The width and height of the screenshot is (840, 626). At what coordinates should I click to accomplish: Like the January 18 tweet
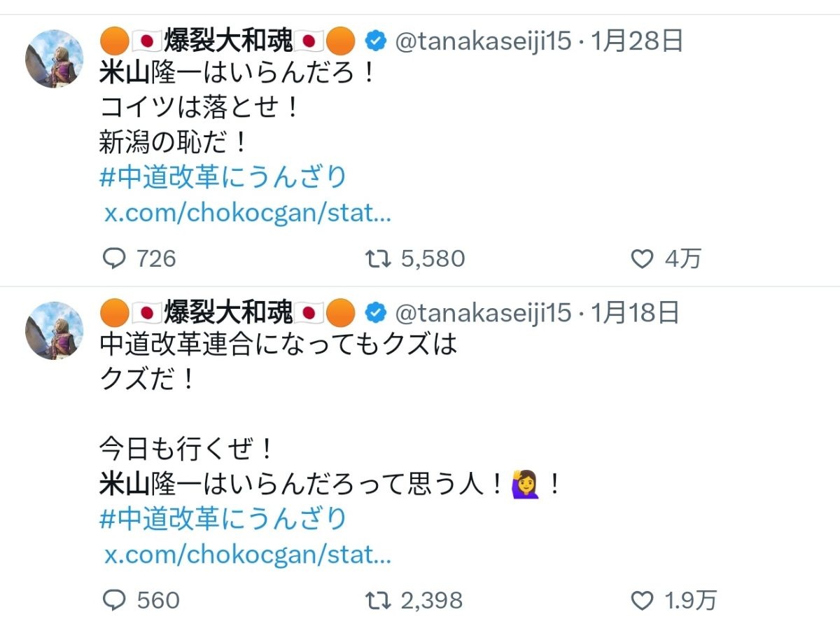pyautogui.click(x=641, y=601)
